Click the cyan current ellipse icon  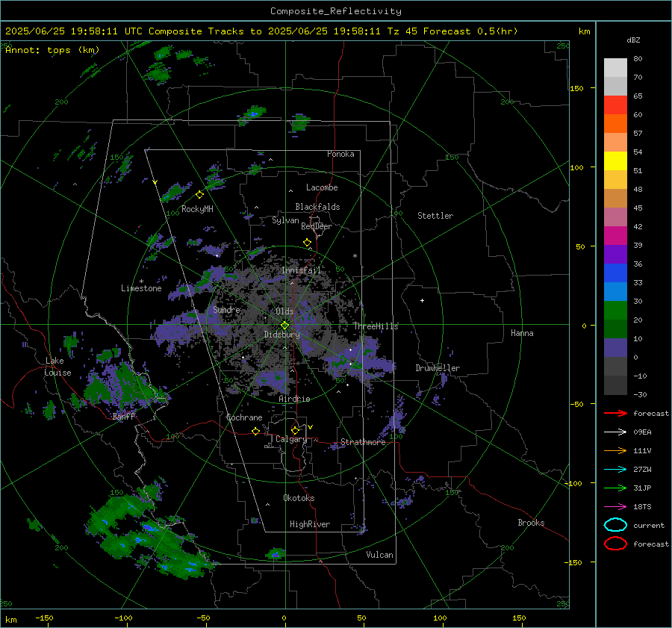click(x=615, y=525)
